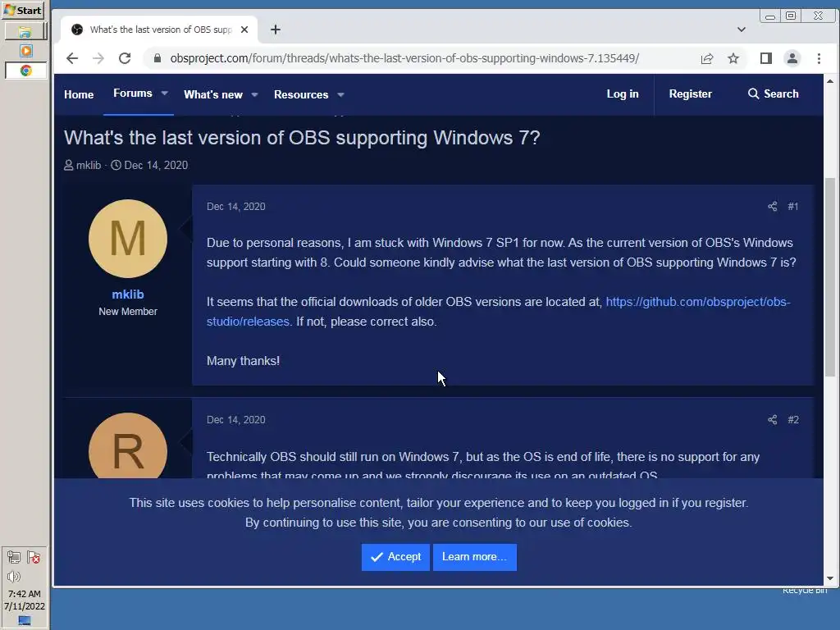Click the Windows Start button
840x630 pixels.
pyautogui.click(x=23, y=10)
